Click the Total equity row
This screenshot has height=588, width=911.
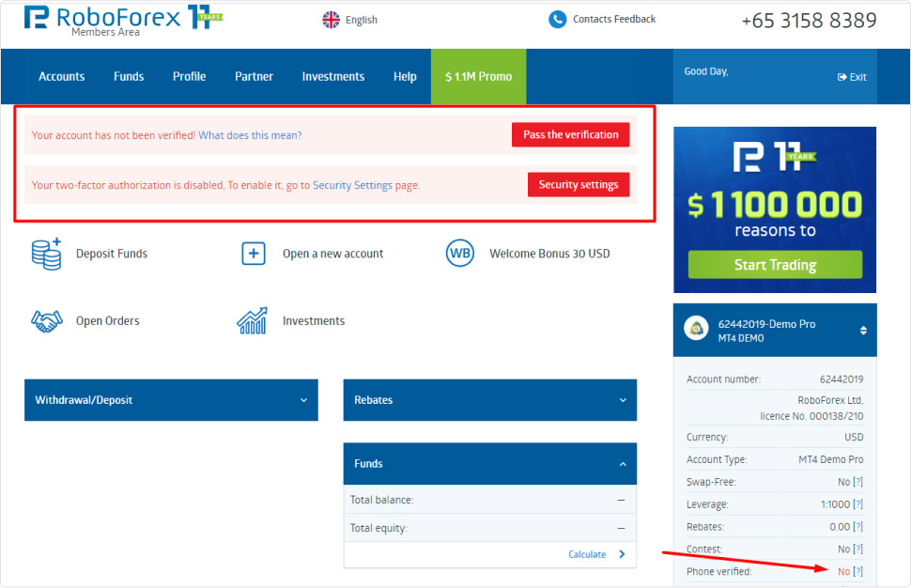[x=489, y=528]
